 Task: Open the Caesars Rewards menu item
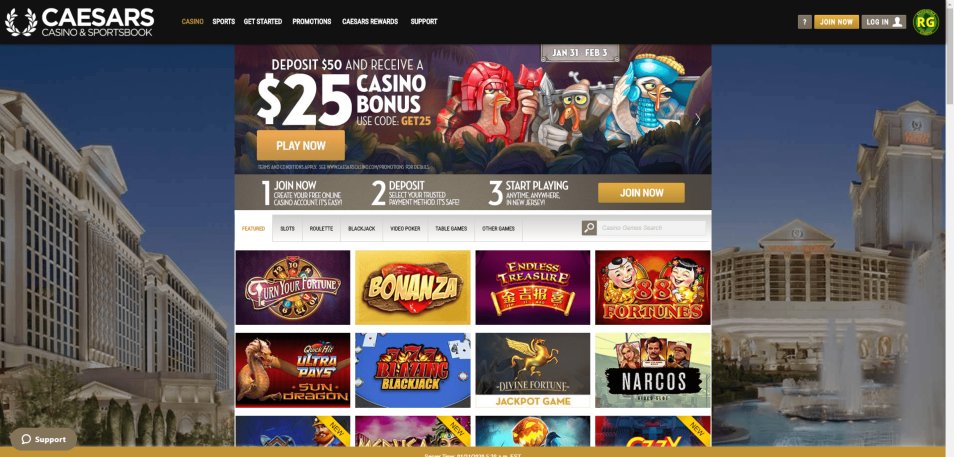tap(370, 21)
